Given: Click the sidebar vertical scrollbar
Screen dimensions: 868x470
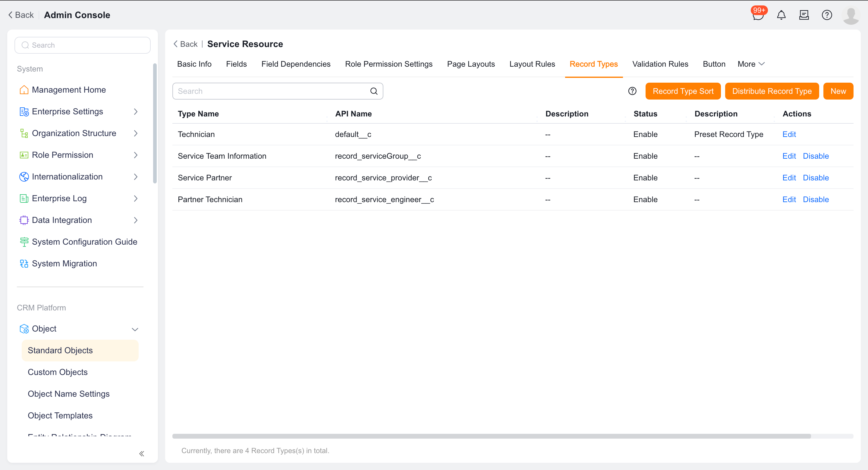Looking at the screenshot, I should coord(155,123).
